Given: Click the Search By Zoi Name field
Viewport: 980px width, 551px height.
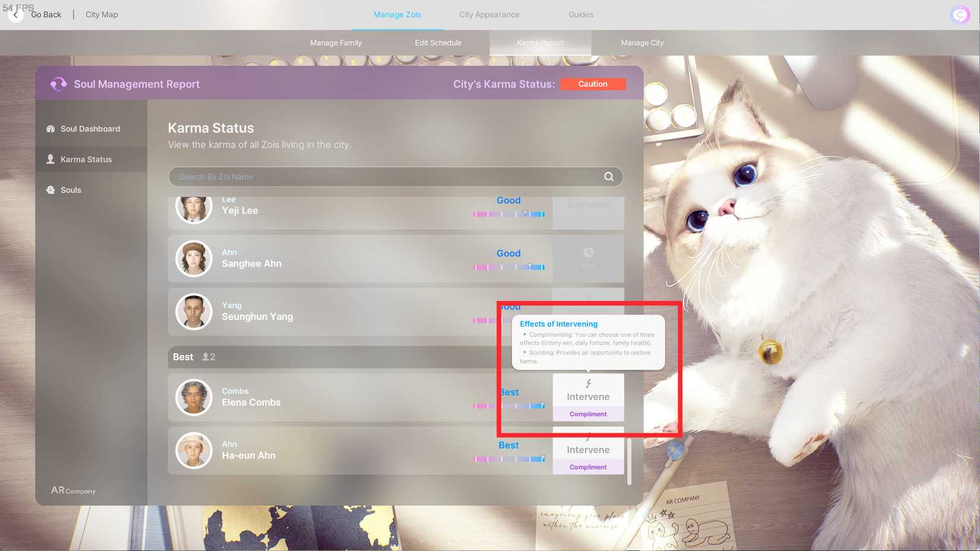Looking at the screenshot, I should pos(386,176).
